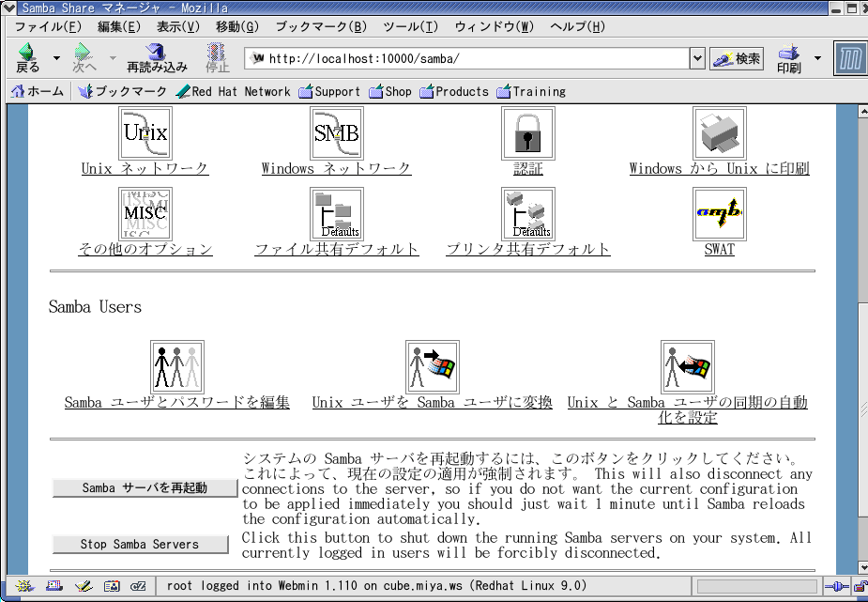Open the window menu icon in title bar

pyautogui.click(x=8, y=8)
